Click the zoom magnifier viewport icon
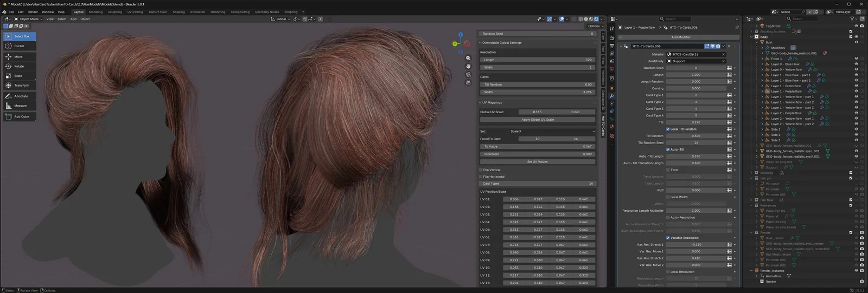 click(468, 58)
